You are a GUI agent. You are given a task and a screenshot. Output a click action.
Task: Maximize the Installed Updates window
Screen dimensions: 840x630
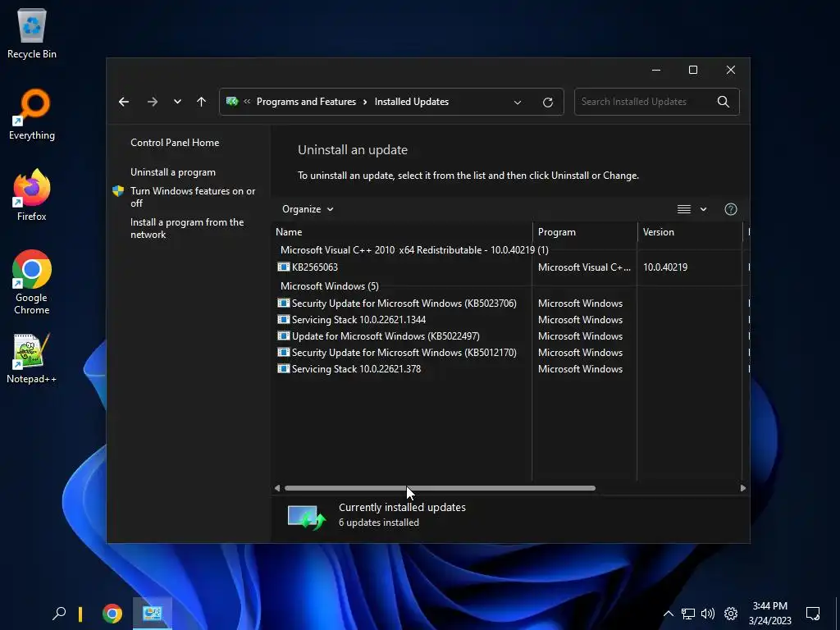pos(693,71)
